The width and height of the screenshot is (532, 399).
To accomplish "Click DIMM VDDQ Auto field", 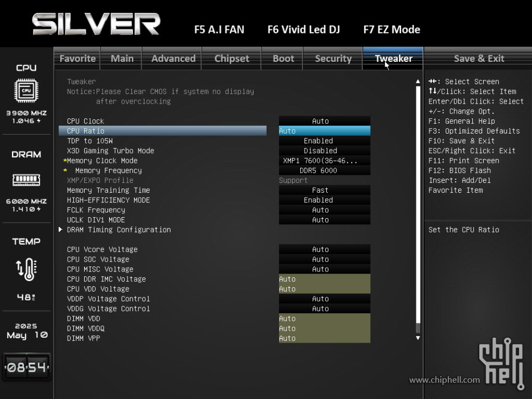I will [325, 328].
